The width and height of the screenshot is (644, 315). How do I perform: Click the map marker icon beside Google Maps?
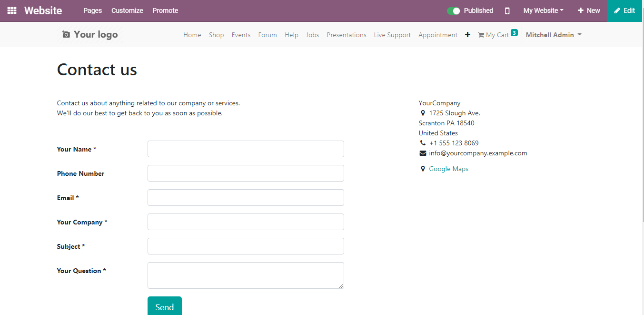[x=423, y=169]
